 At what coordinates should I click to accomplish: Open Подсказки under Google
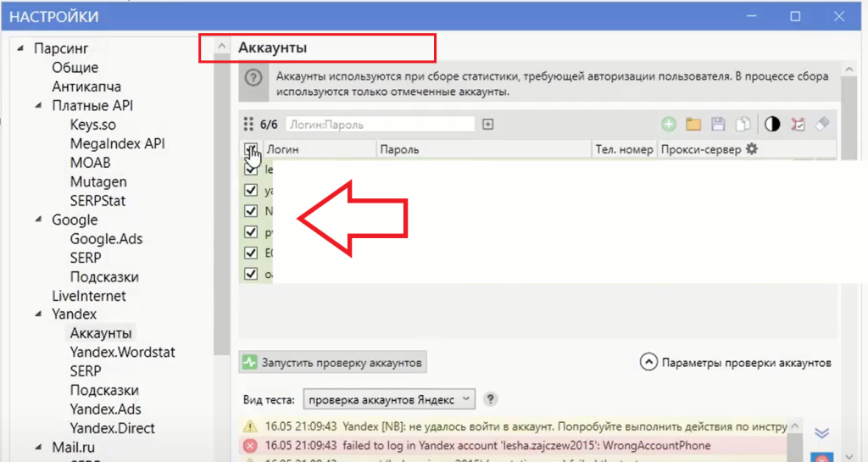click(104, 276)
